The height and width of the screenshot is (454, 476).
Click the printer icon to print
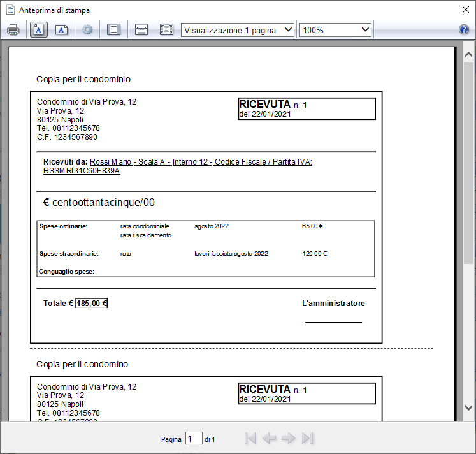point(13,30)
